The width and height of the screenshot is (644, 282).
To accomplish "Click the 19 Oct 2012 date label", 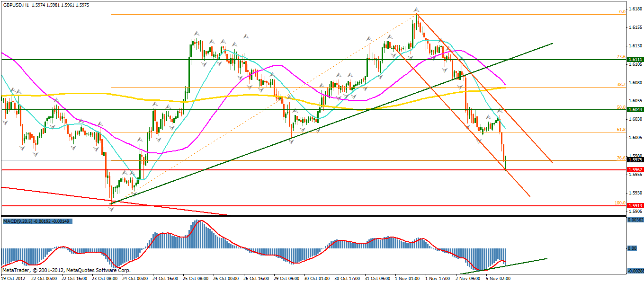I will [13, 278].
